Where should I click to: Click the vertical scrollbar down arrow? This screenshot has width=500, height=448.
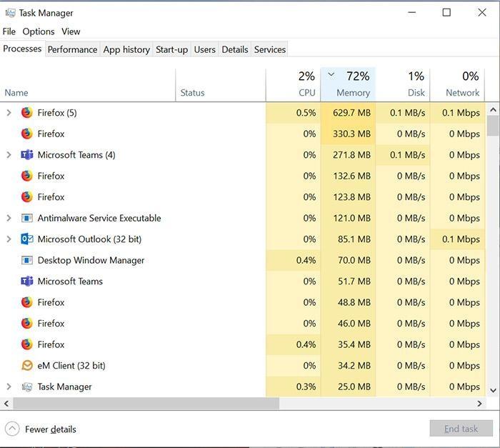(493, 390)
